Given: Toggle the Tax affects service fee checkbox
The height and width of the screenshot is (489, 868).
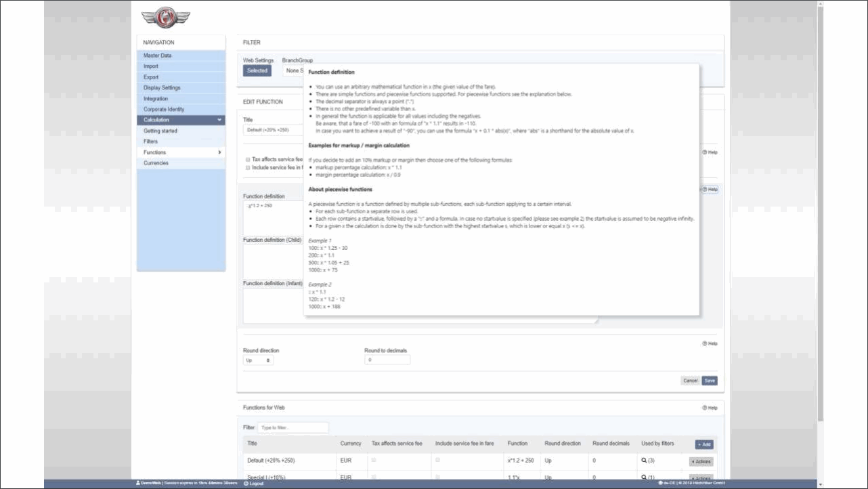Looking at the screenshot, I should tap(248, 159).
